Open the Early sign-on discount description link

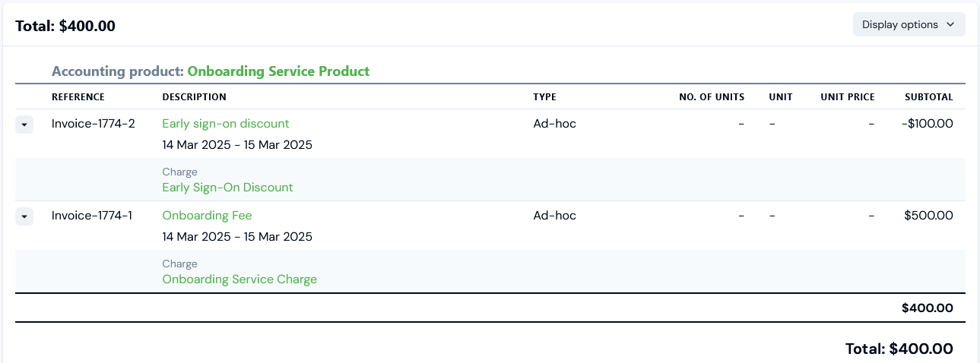click(x=226, y=124)
